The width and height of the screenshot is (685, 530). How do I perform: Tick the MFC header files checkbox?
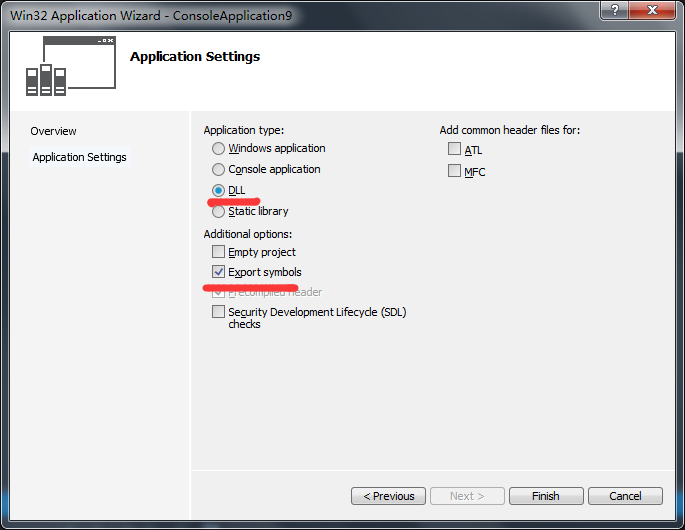coord(454,171)
